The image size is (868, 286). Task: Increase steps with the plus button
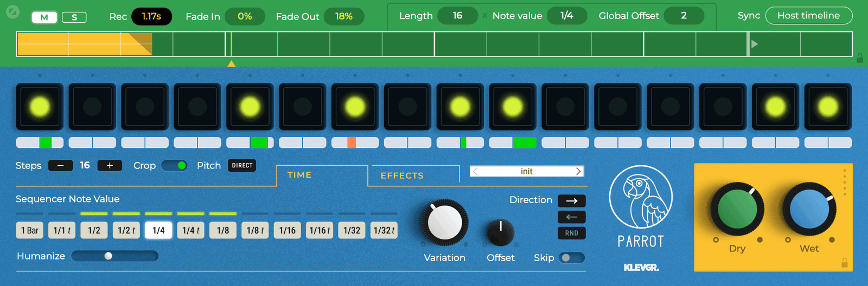tap(109, 166)
